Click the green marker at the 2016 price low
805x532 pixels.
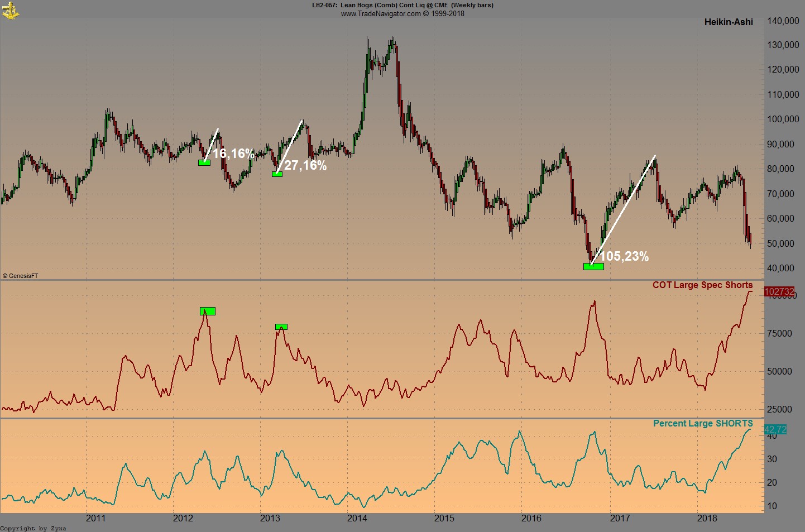click(593, 266)
